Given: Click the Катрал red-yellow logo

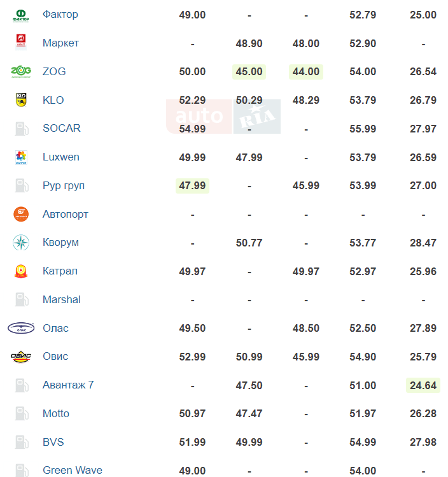Looking at the screenshot, I should pyautogui.click(x=21, y=271).
